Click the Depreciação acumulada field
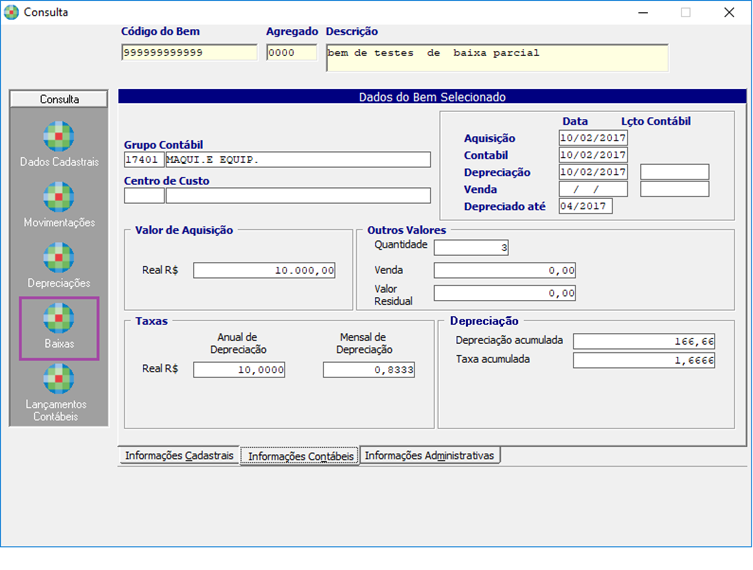Image resolution: width=753 pixels, height=570 pixels. 644,341
